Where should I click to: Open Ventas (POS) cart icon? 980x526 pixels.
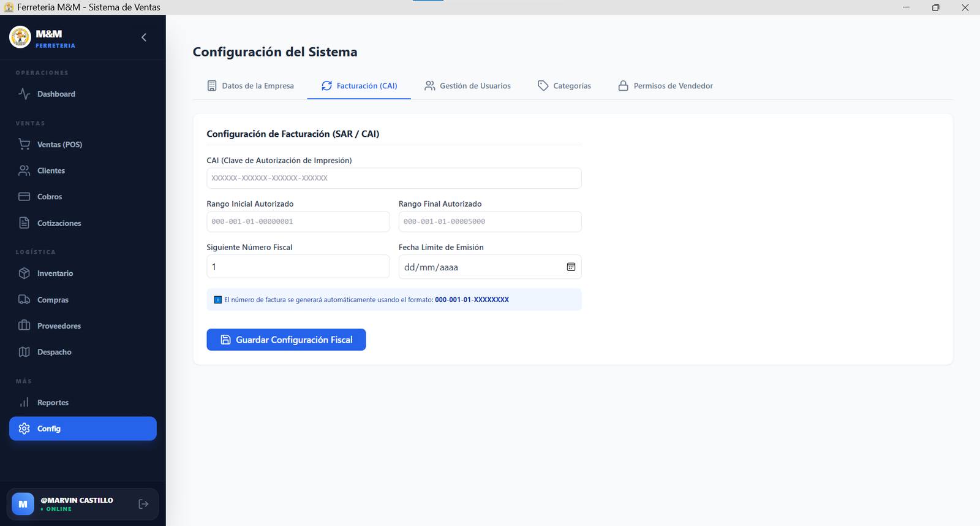24,144
